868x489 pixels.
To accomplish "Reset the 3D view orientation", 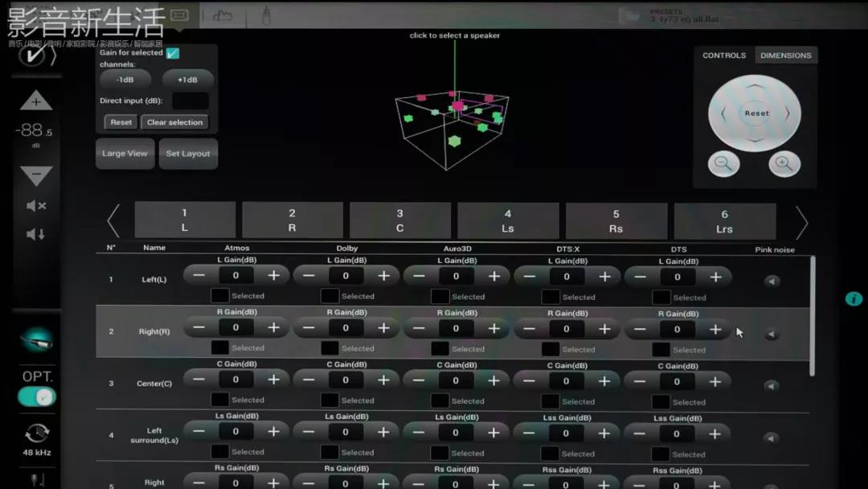I will pyautogui.click(x=756, y=113).
